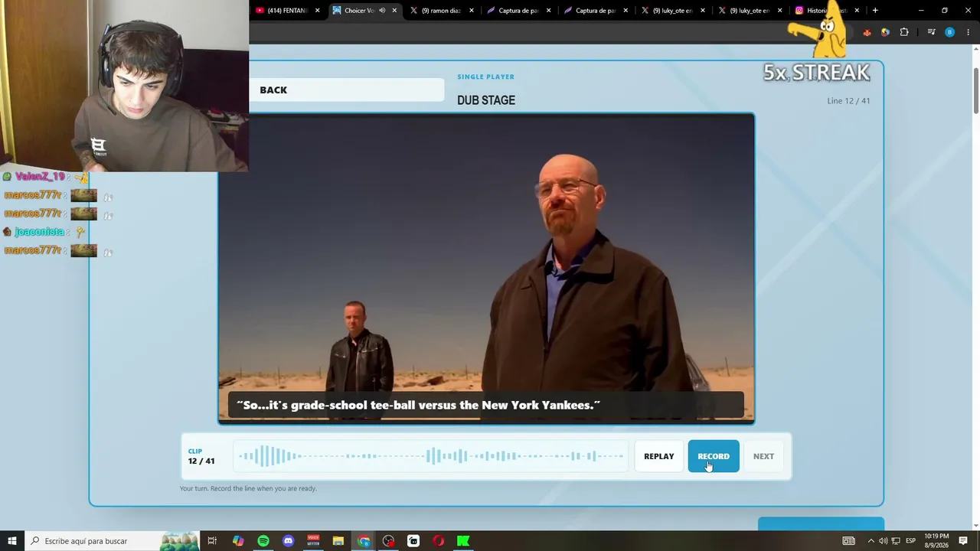This screenshot has width=980, height=551.
Task: Switch the ESP keyboard language
Action: (x=911, y=541)
